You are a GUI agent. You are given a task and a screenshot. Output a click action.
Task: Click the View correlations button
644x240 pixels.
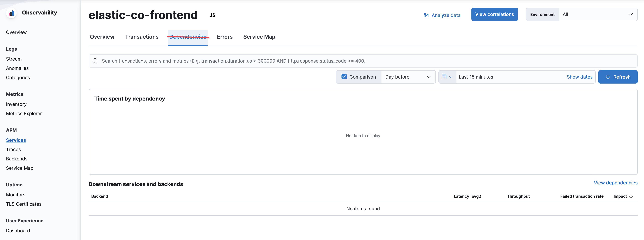tap(495, 14)
